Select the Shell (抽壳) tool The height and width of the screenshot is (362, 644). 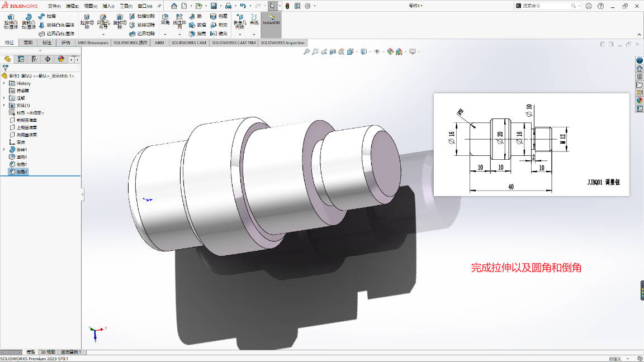point(197,34)
